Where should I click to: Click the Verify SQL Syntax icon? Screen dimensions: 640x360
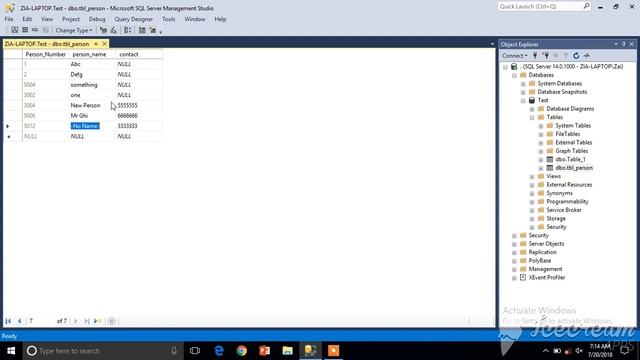click(x=114, y=30)
